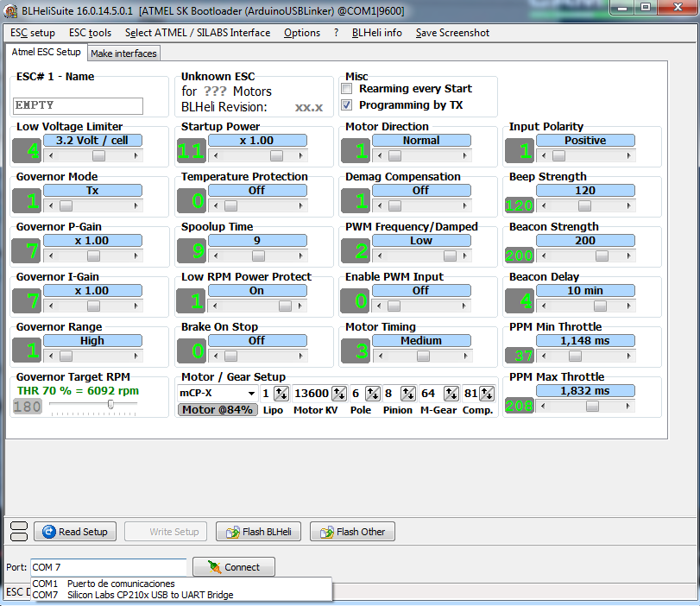Click Save Screenshot in the menu bar
The image size is (700, 606).
(452, 33)
